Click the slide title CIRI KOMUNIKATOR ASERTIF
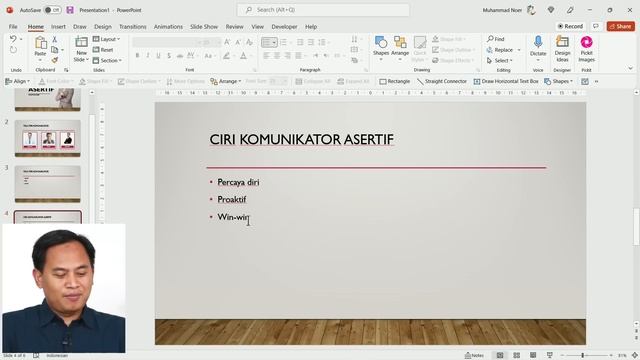Viewport: 640px width, 360px height. click(x=301, y=140)
